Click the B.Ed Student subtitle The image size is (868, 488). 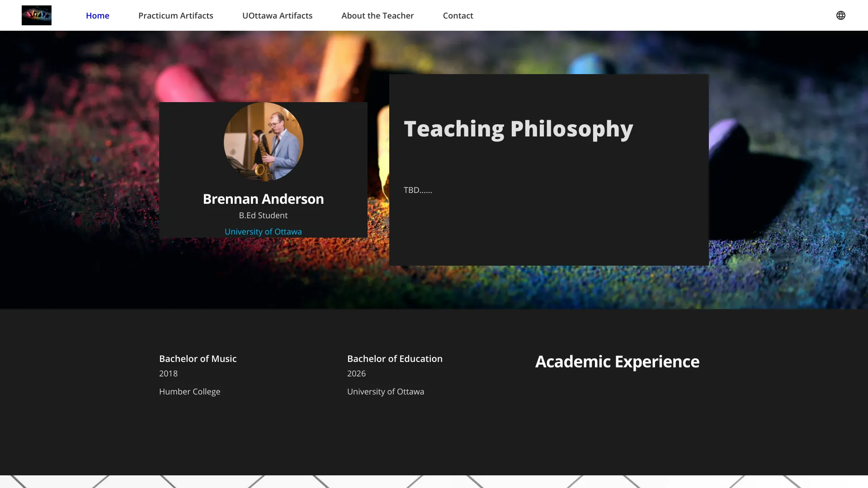click(x=263, y=216)
